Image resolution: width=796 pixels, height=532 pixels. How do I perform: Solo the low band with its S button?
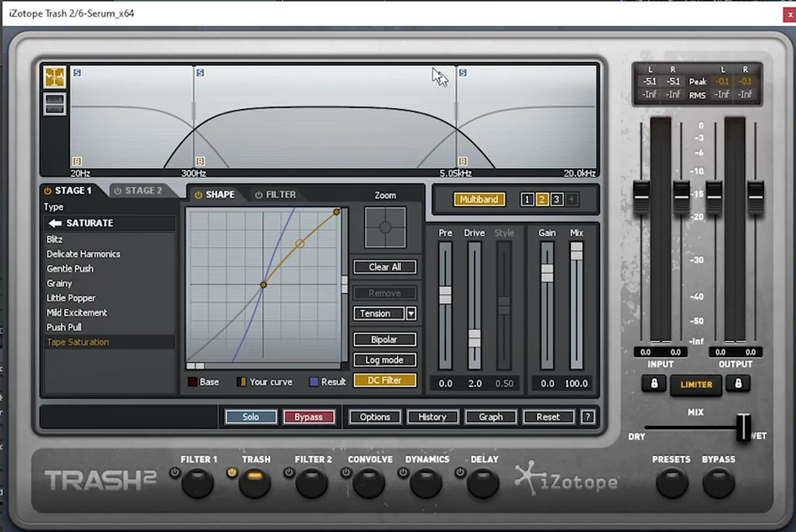(x=77, y=73)
